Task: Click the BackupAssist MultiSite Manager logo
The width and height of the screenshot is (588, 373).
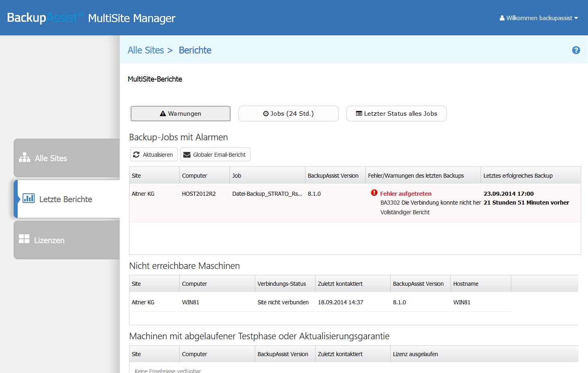Action: pyautogui.click(x=91, y=18)
